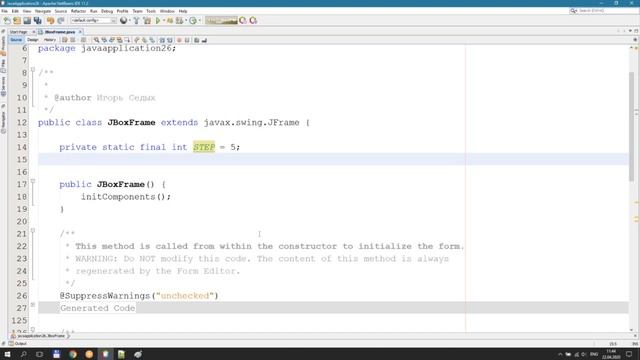Collapse the JBoxFrame constructor fold at line 17
This screenshot has height=360, width=640.
click(33, 181)
